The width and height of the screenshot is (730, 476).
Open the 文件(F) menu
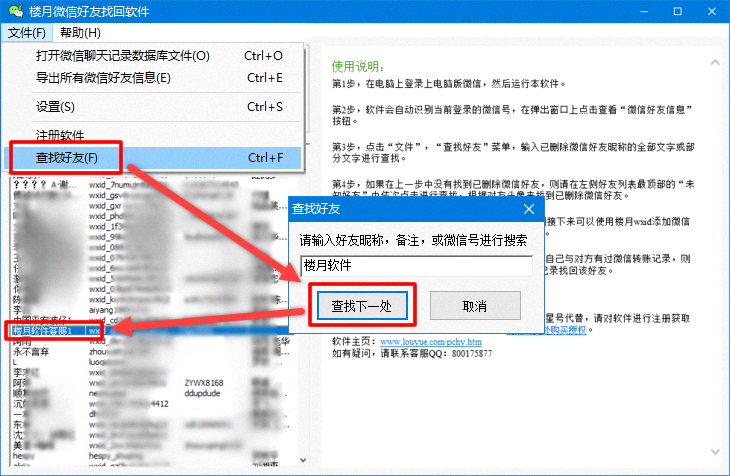point(27,33)
